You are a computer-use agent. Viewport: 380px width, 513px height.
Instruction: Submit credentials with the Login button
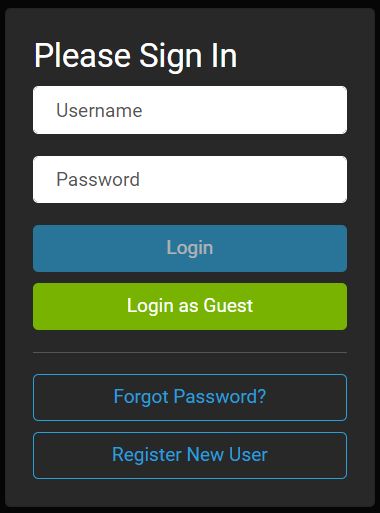pyautogui.click(x=190, y=248)
